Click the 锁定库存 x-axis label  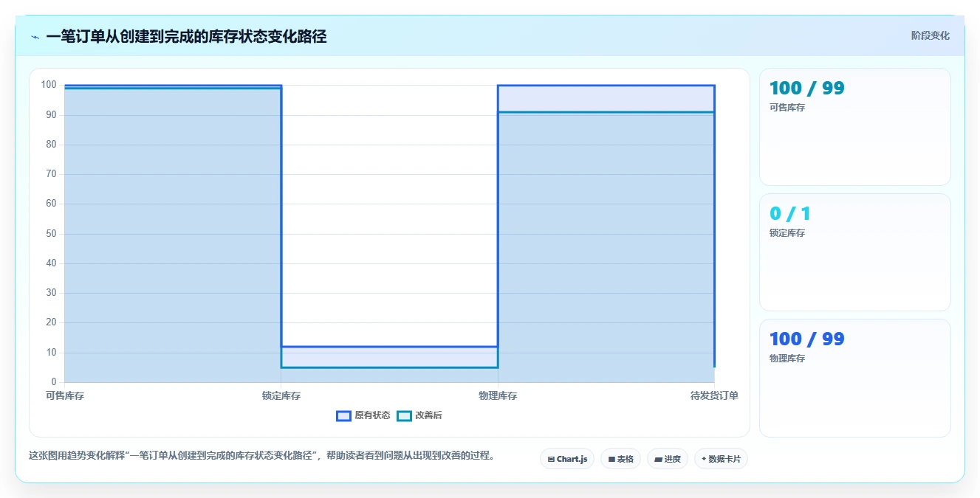coord(281,396)
